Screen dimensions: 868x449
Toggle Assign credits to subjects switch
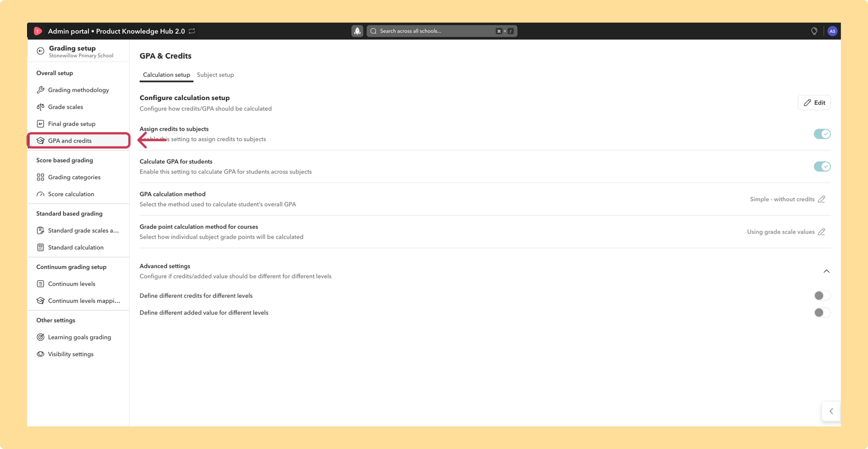(822, 134)
